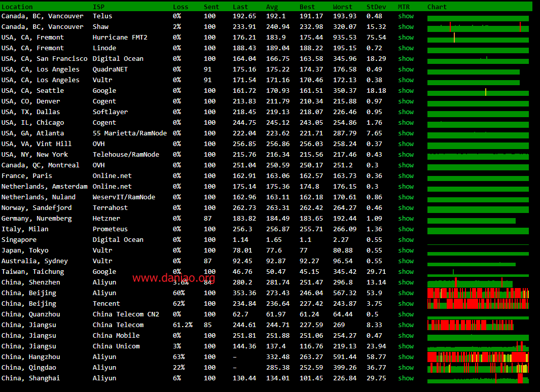Show MTR for Shenzhen Aliyun row

[406, 282]
